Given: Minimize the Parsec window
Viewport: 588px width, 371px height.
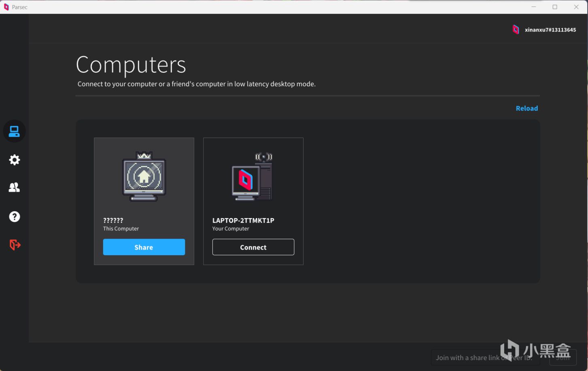Looking at the screenshot, I should pyautogui.click(x=534, y=7).
